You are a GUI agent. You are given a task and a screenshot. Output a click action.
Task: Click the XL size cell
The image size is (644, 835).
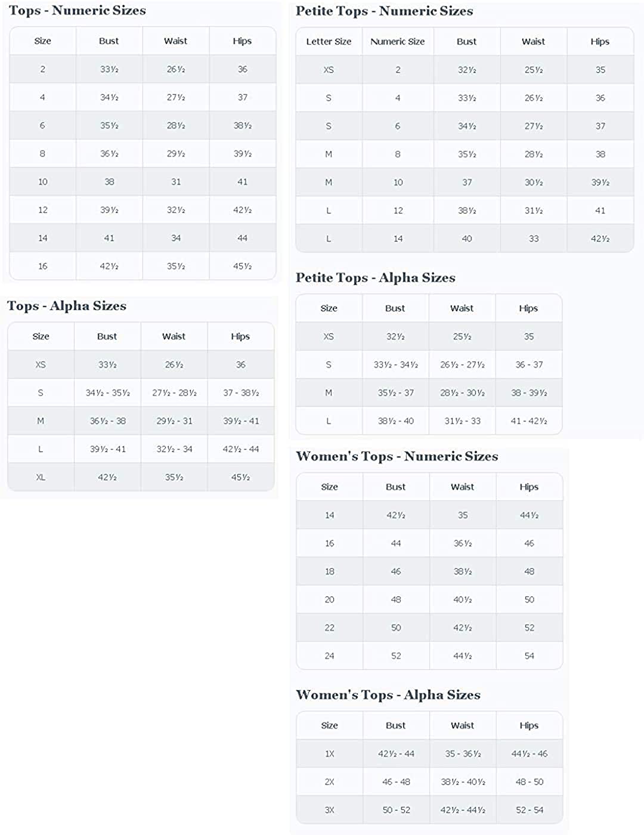(41, 477)
